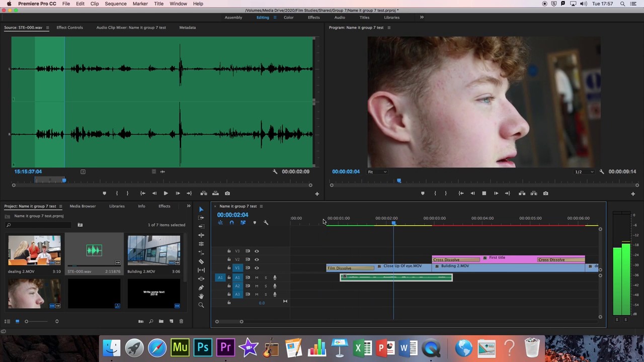Hide the V2 track output eye
This screenshot has width=644, height=362.
[257, 259]
